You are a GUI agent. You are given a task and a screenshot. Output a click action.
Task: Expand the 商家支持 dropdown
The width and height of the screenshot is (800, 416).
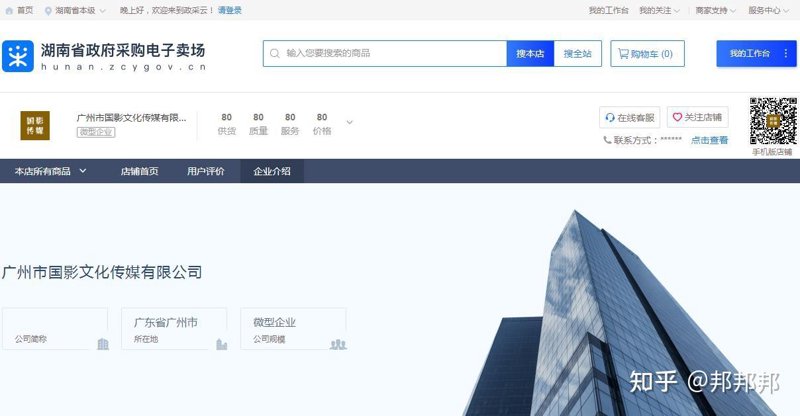pos(716,10)
